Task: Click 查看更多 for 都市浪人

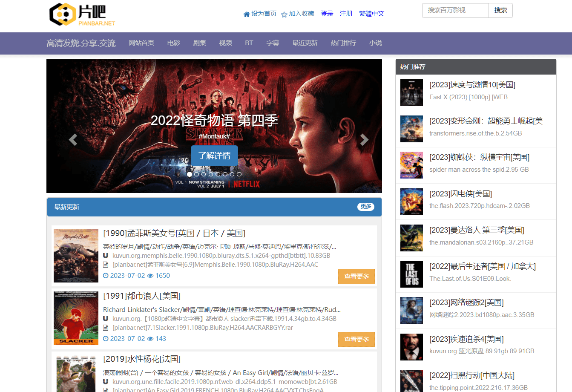Action: pyautogui.click(x=356, y=340)
